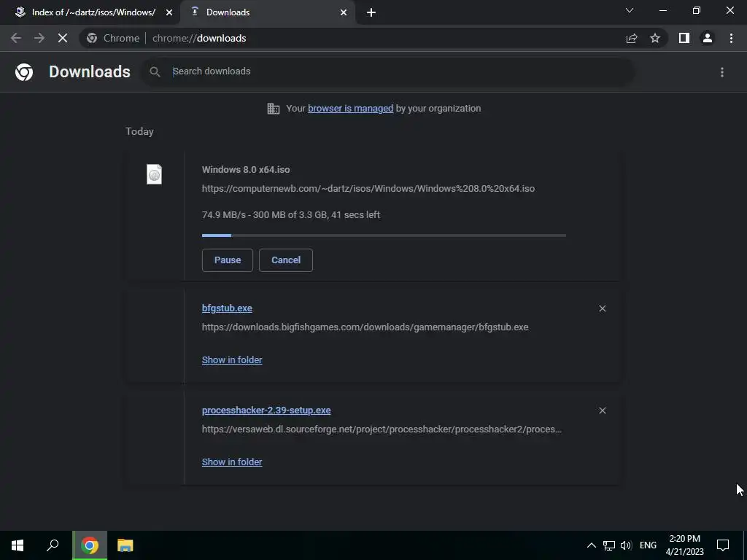Open taskbar search magnifier
747x560 pixels.
53,545
